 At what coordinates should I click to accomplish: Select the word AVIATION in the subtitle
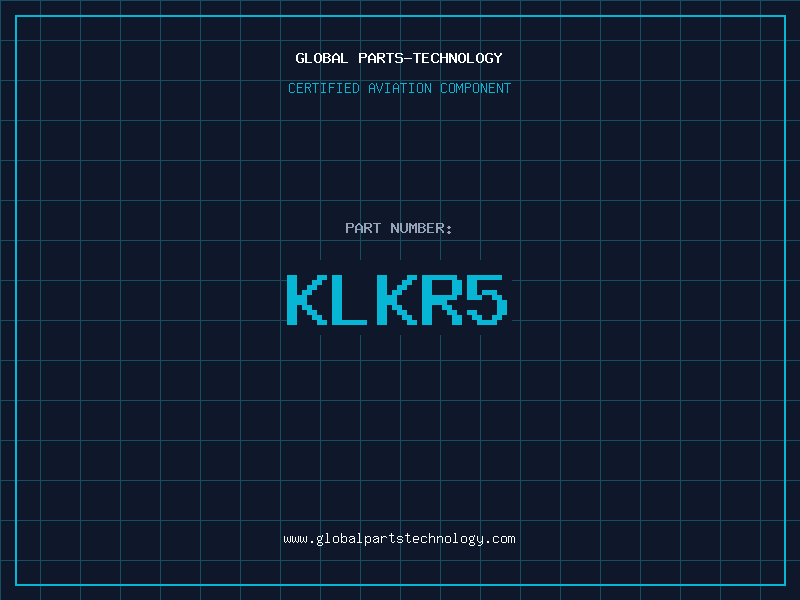[400, 88]
